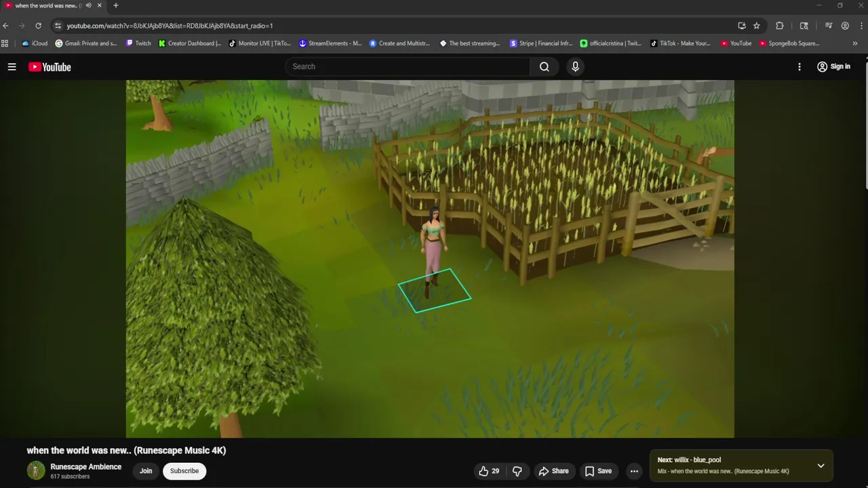Open browser profile avatar icon
The height and width of the screenshot is (488, 868).
[845, 26]
